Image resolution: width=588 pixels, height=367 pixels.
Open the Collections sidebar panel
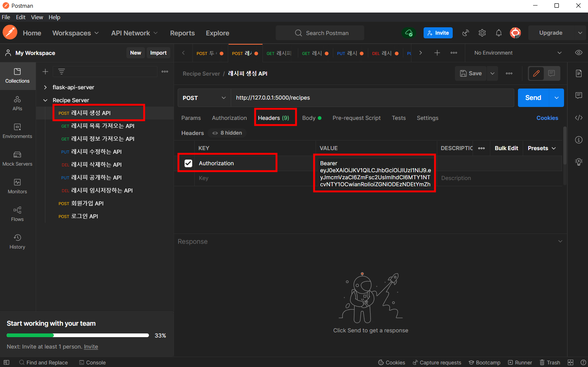click(17, 76)
